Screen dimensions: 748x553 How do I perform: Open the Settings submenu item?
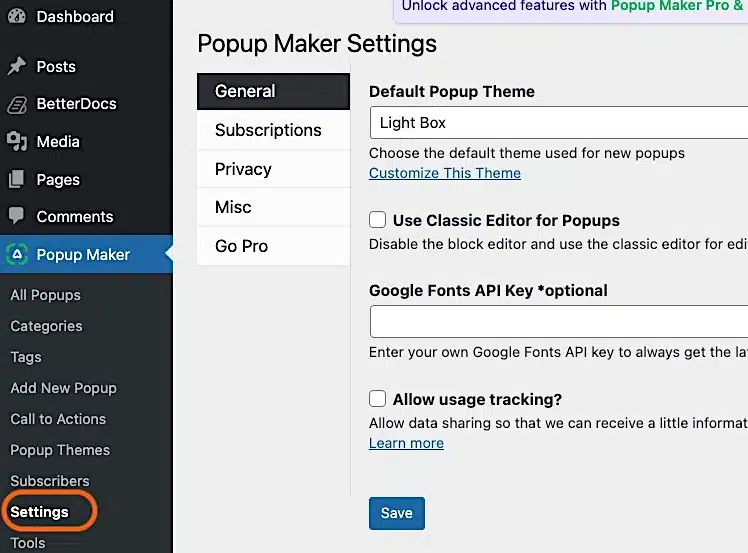pos(40,512)
